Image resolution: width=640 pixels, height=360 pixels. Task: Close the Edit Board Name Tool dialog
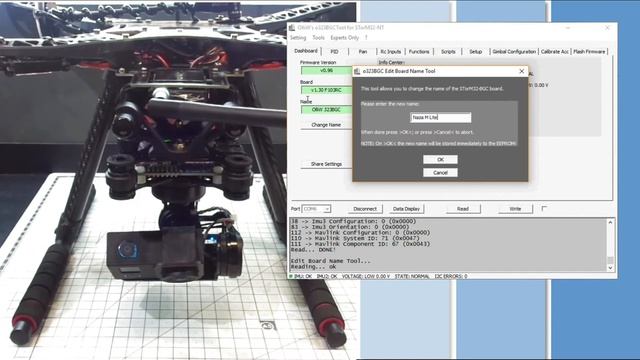click(x=521, y=71)
